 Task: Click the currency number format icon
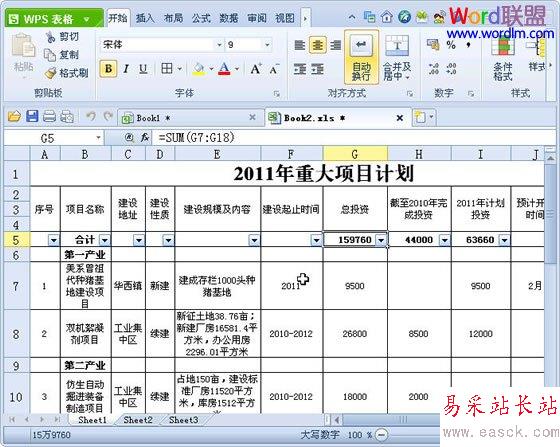[433, 45]
